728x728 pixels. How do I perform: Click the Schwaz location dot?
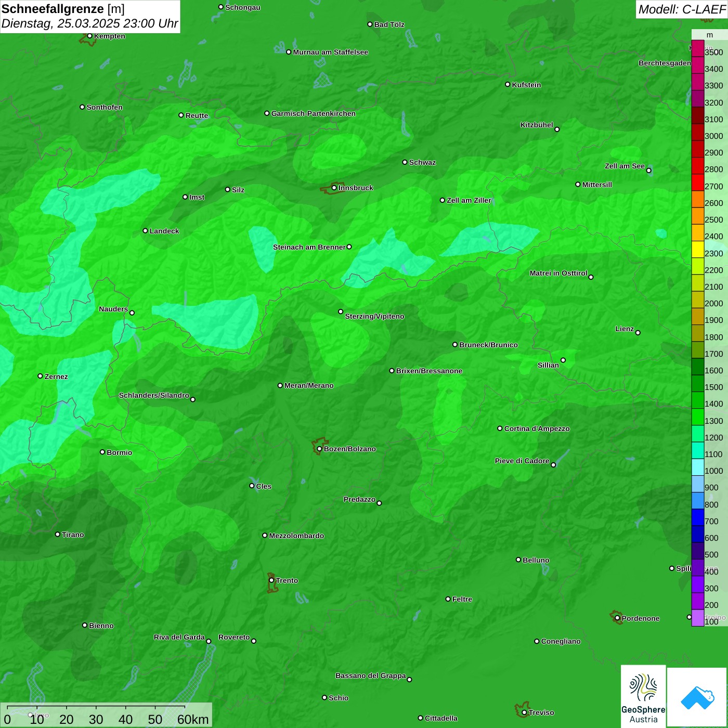[405, 162]
